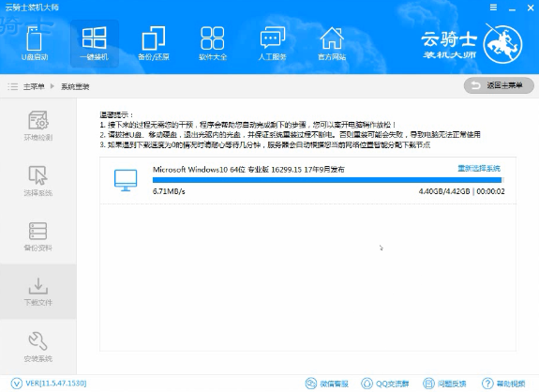This screenshot has height=392, width=539.
Task: Click the Windows10 download progress bar
Action: click(x=328, y=180)
